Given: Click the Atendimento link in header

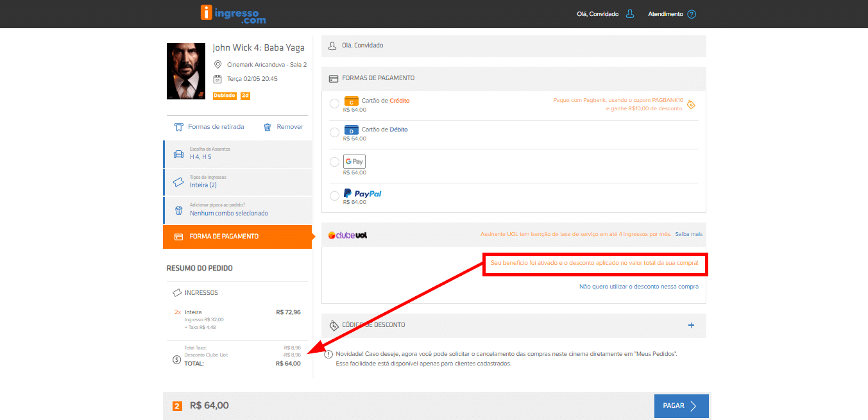Looking at the screenshot, I should (665, 14).
